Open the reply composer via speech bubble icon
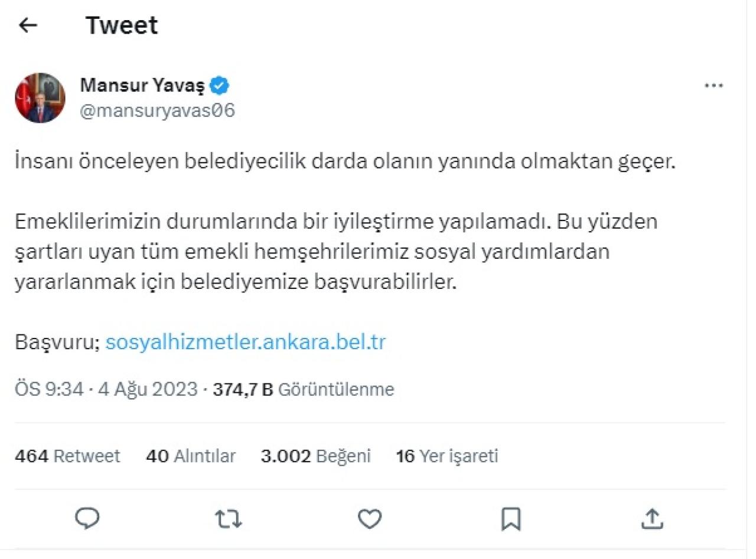Image resolution: width=756 pixels, height=559 pixels. click(88, 519)
